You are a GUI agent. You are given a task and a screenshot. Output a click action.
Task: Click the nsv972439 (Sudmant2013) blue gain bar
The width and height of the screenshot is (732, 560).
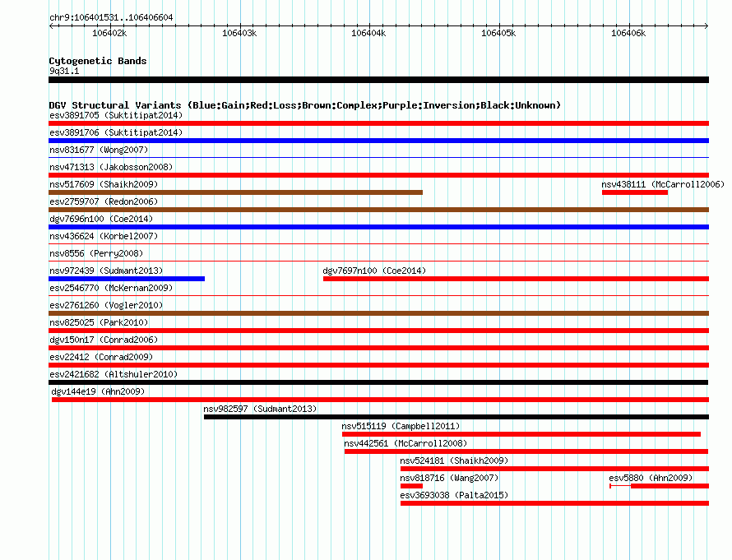[127, 279]
